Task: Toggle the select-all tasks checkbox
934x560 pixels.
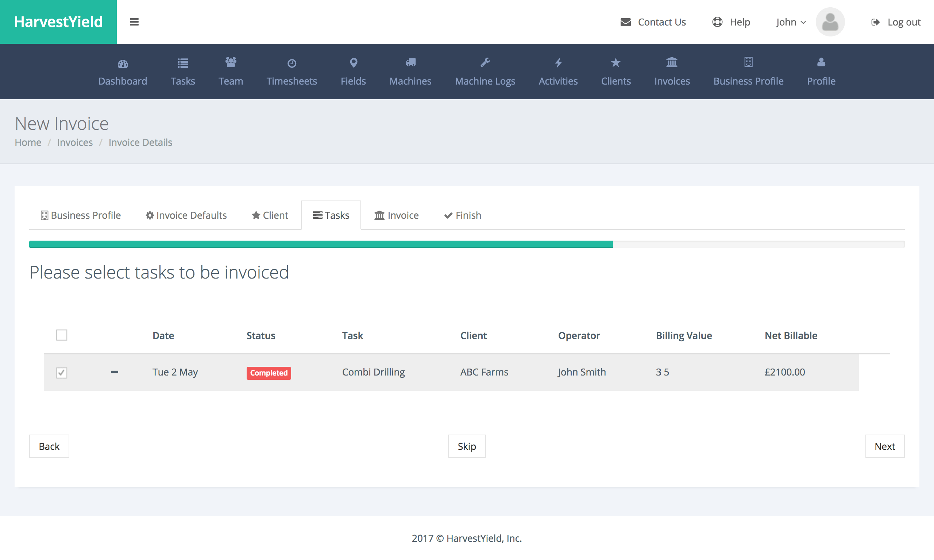Action: point(61,335)
